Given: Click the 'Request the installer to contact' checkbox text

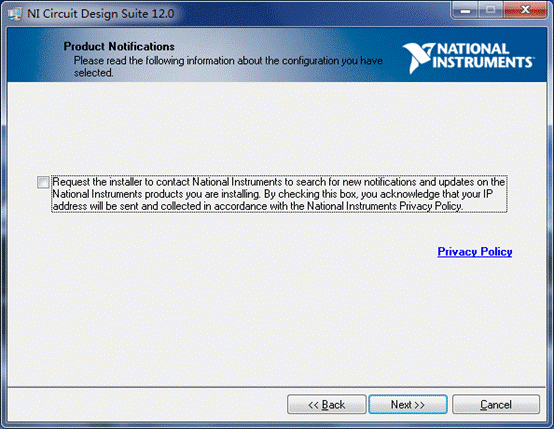Looking at the screenshot, I should coord(279,194).
